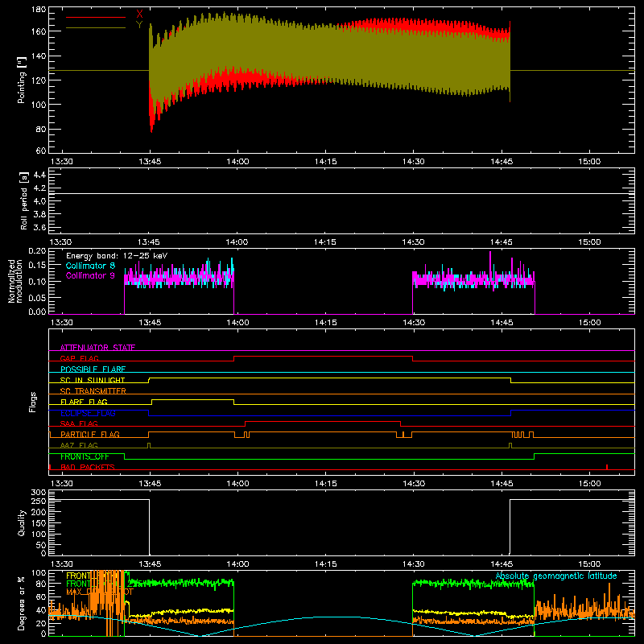Screen dimensions: 644x644
Task: Click the '0.05' tick on modulation axis
Action: (37, 297)
